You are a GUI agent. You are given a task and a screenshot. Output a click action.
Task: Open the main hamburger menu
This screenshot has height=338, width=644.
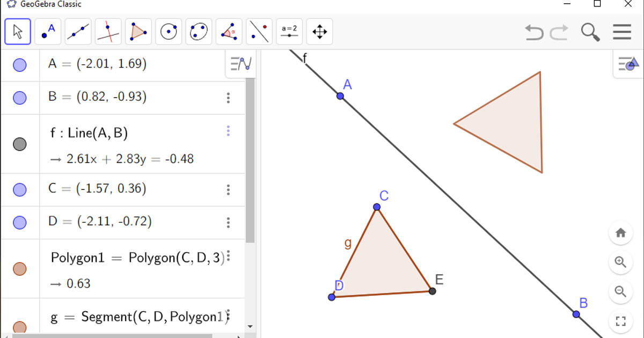tap(621, 32)
